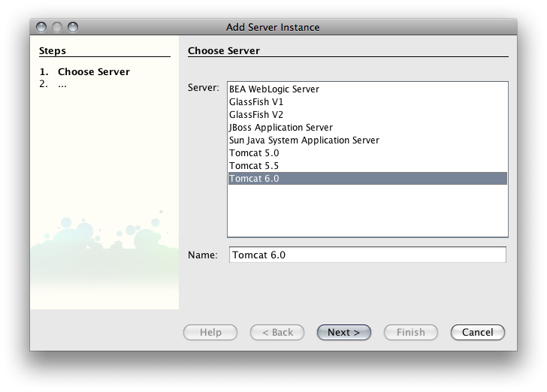Click the disabled Help button
This screenshot has height=392, width=547.
coord(210,333)
